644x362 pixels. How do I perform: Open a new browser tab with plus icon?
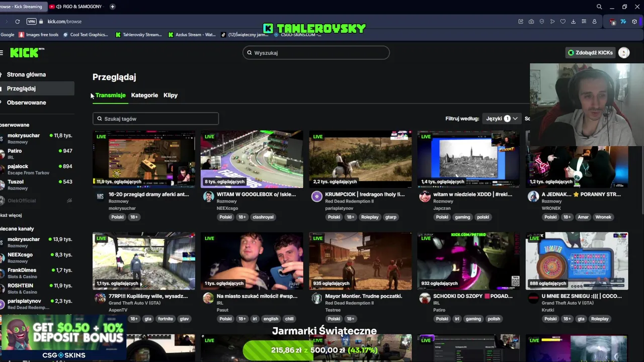click(112, 7)
